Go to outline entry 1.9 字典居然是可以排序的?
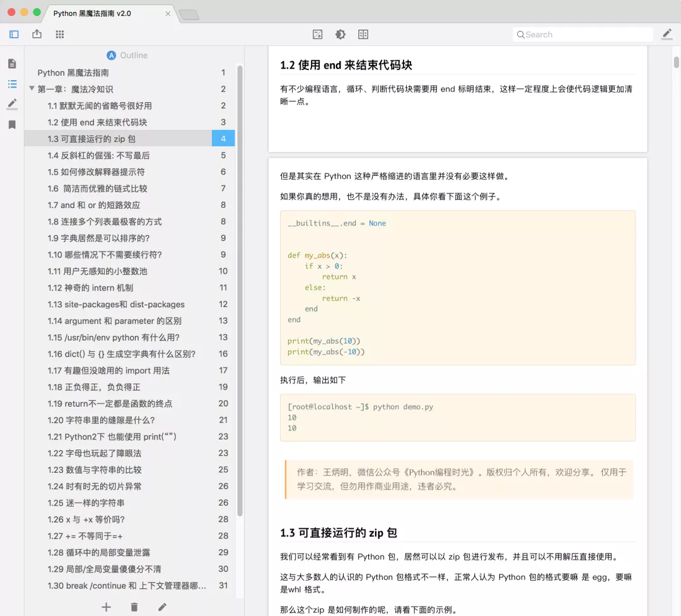 [x=98, y=238]
